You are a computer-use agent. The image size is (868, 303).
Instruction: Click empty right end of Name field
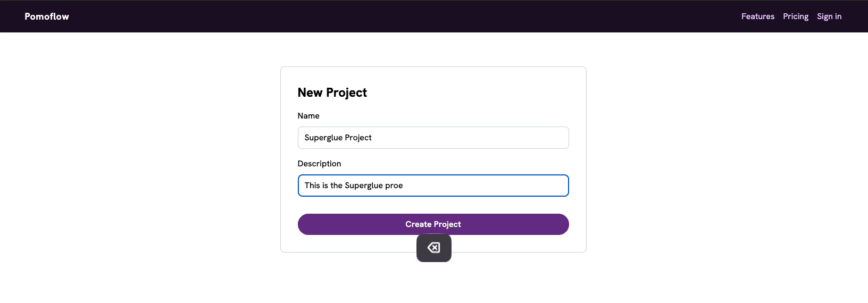click(532, 138)
